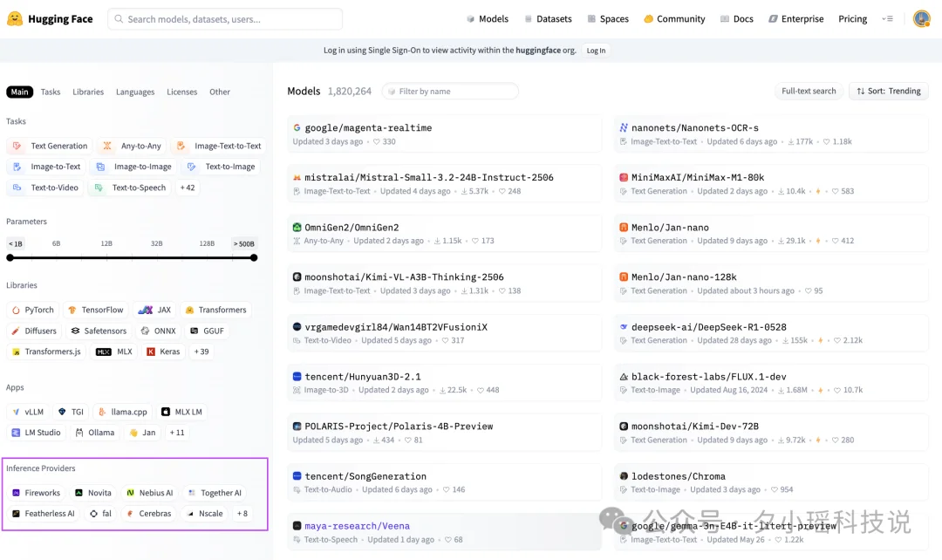Select the Jan app filter
Image resolution: width=942 pixels, height=560 pixels.
pyautogui.click(x=142, y=433)
